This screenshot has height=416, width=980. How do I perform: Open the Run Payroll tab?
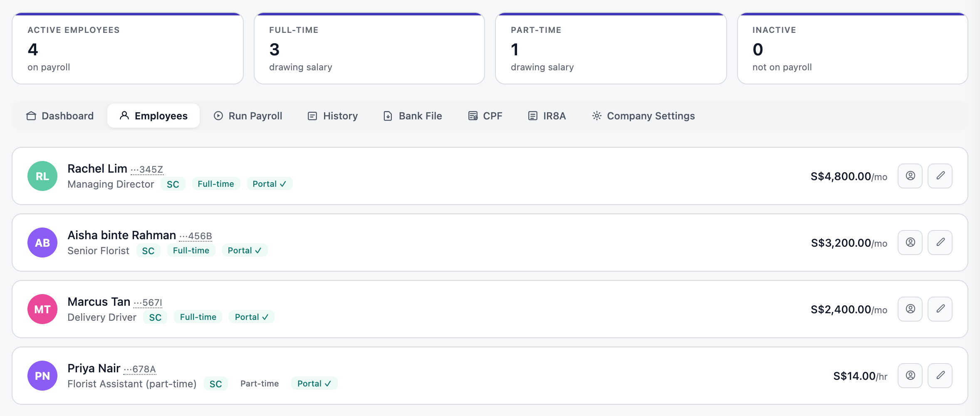(x=248, y=116)
